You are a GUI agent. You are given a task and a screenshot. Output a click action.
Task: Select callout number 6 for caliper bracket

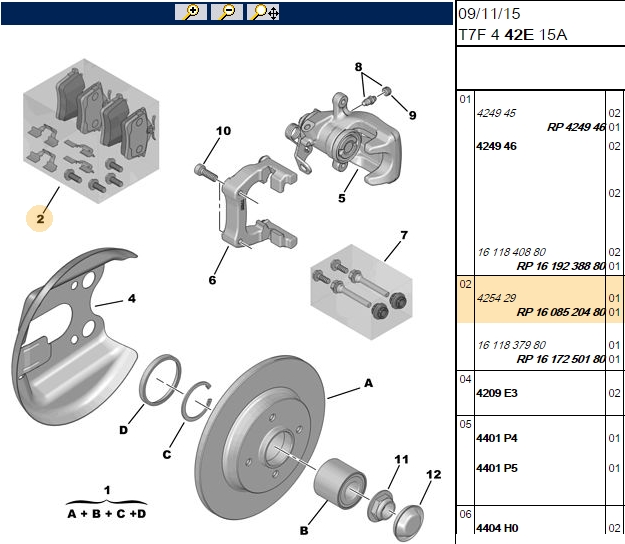212,280
